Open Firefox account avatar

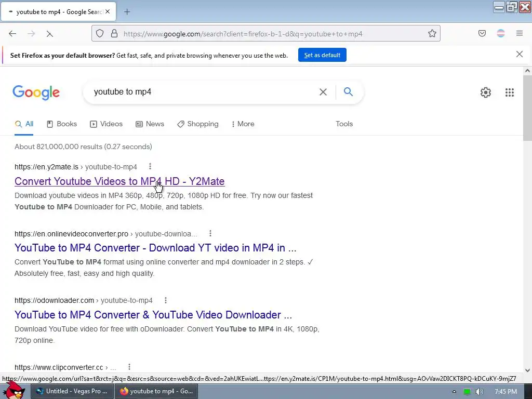(x=500, y=33)
